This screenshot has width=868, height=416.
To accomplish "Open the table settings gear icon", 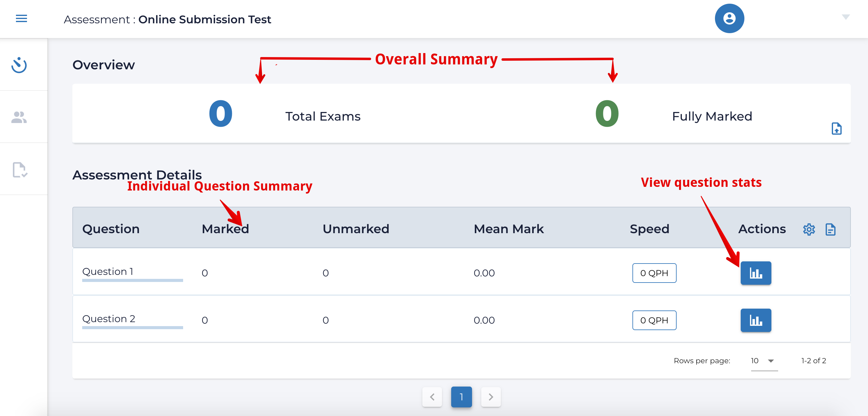I will [809, 229].
